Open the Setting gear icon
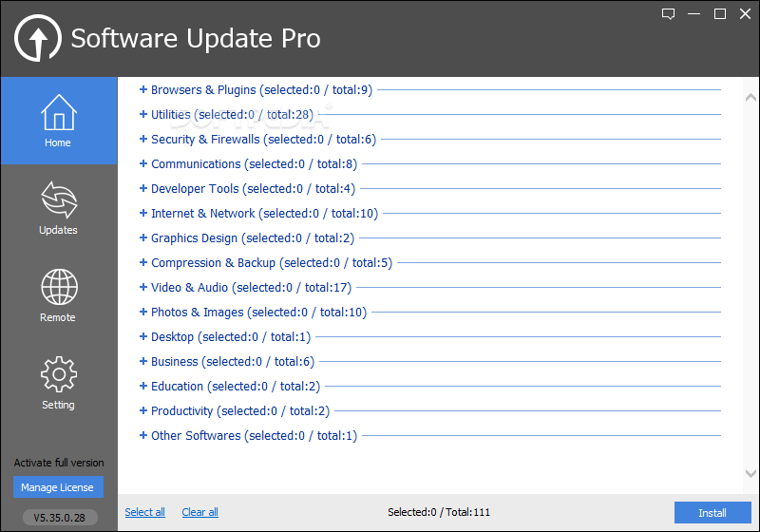This screenshot has height=532, width=760. click(x=59, y=374)
